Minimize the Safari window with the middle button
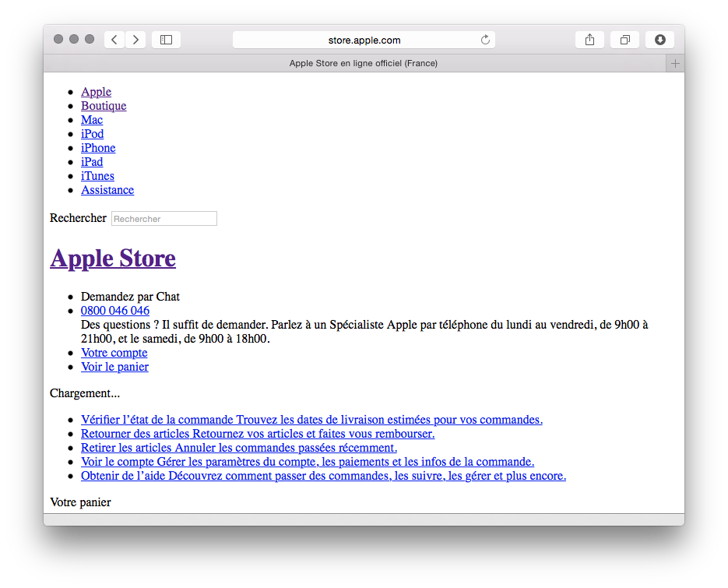The height and width of the screenshot is (588, 728). click(x=74, y=39)
